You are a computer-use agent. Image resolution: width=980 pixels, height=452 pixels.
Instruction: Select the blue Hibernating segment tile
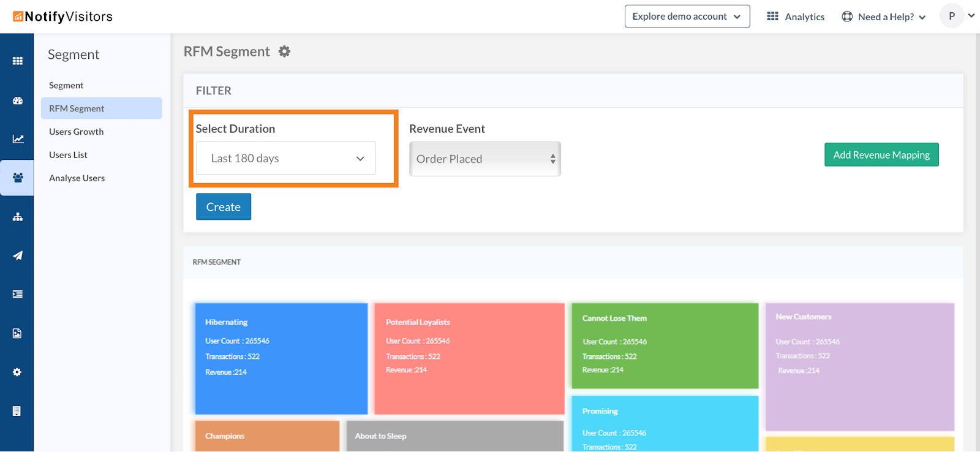tap(281, 358)
